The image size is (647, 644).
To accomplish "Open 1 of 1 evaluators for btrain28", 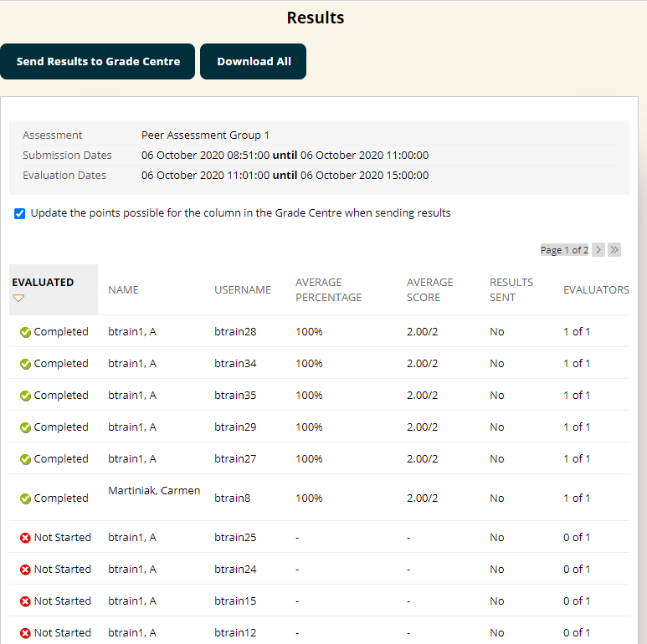I will point(576,332).
